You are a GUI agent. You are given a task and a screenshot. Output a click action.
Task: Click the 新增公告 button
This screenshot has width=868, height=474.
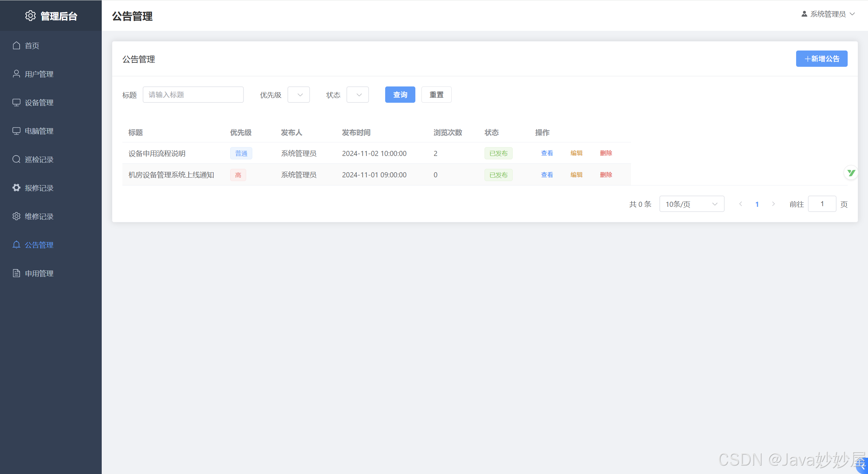(x=822, y=59)
